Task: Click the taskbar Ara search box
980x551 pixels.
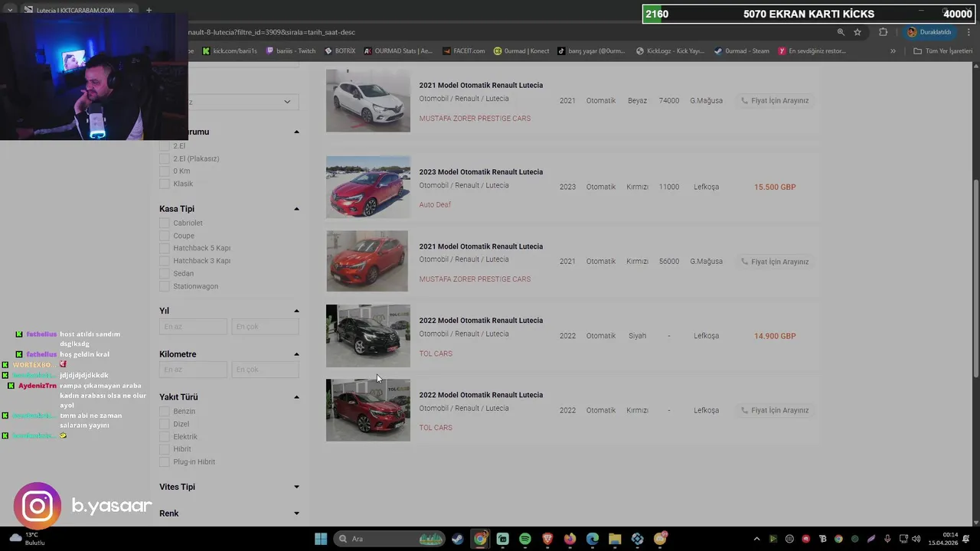Action: (x=390, y=539)
